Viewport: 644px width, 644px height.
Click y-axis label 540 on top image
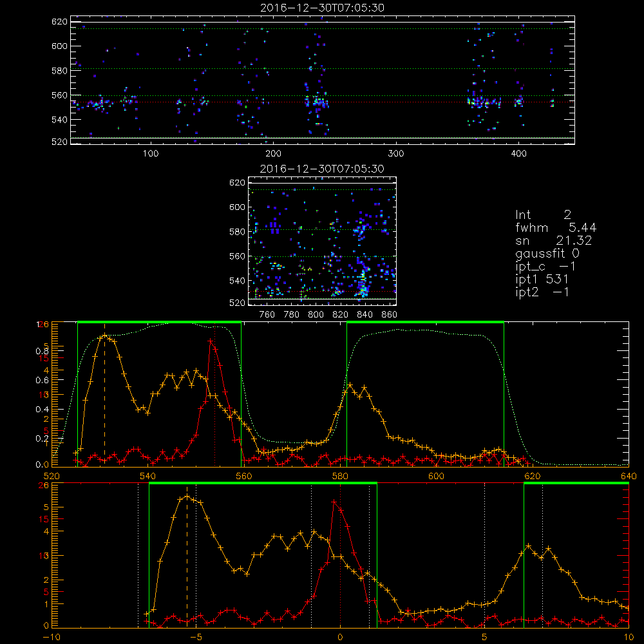click(59, 120)
